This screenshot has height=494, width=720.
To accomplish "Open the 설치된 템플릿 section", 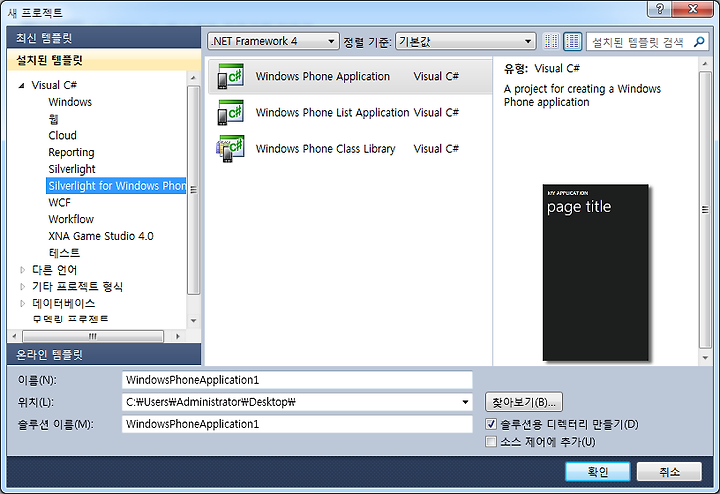I will (104, 60).
